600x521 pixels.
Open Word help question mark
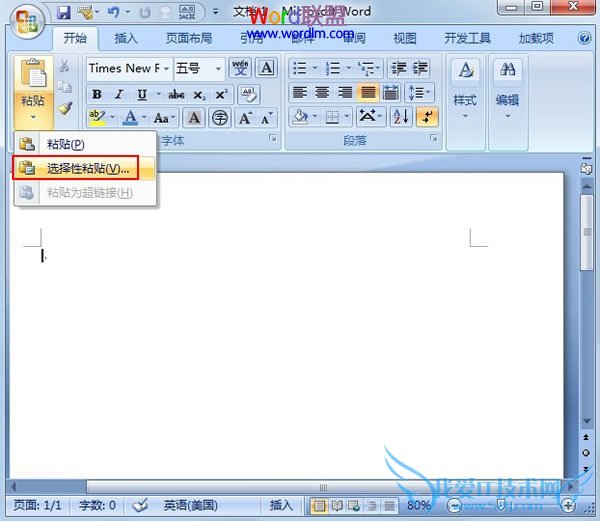tap(584, 38)
